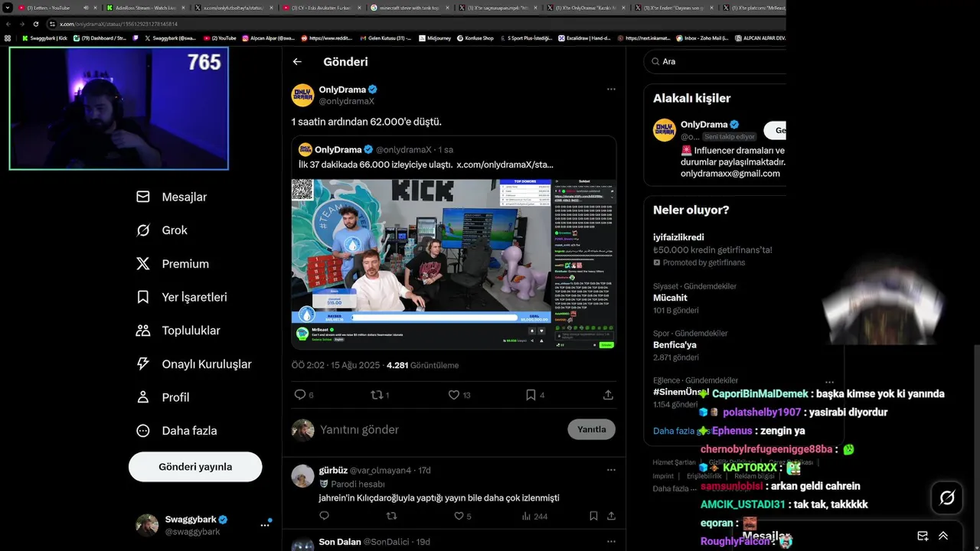Image resolution: width=980 pixels, height=551 pixels.
Task: Click OnlyDrama avatar on main post
Action: coord(303,95)
